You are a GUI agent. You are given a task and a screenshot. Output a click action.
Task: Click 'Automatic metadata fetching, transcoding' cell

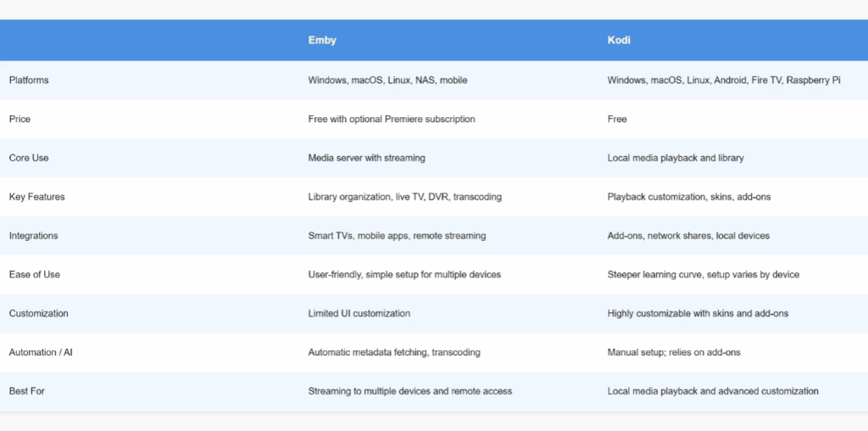[394, 352]
